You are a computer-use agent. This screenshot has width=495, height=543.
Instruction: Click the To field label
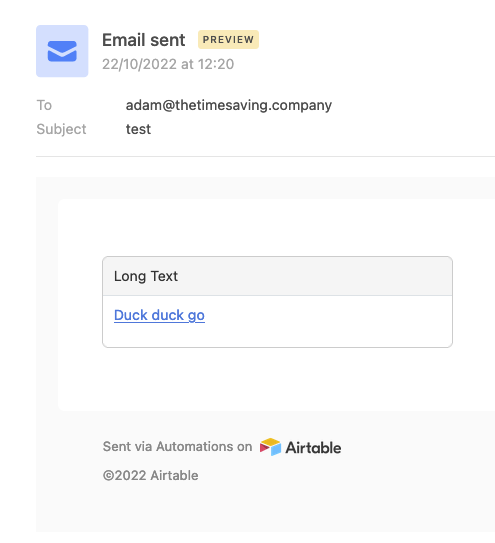[44, 105]
